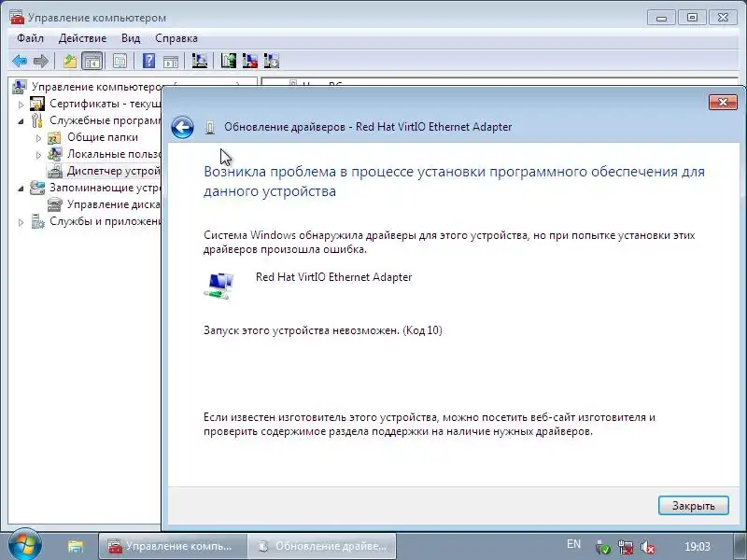Click the show desktop strip at taskbar end
This screenshot has height=560, width=747.
click(x=739, y=546)
